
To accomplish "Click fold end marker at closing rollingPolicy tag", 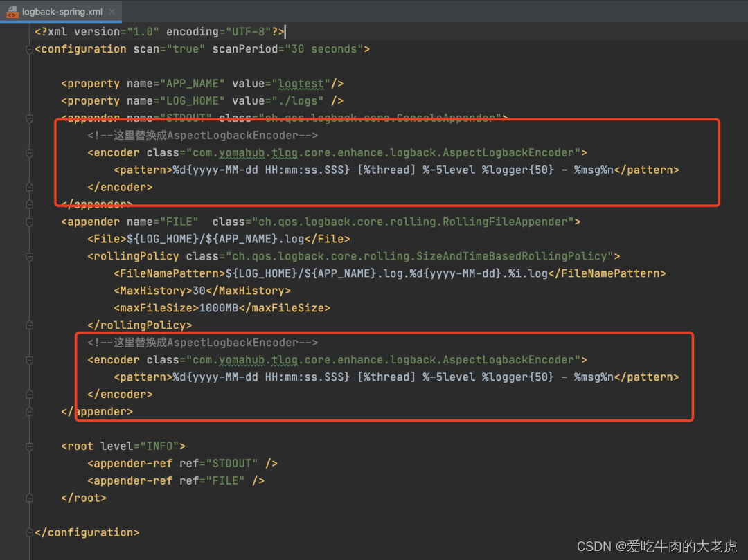I will tap(29, 325).
